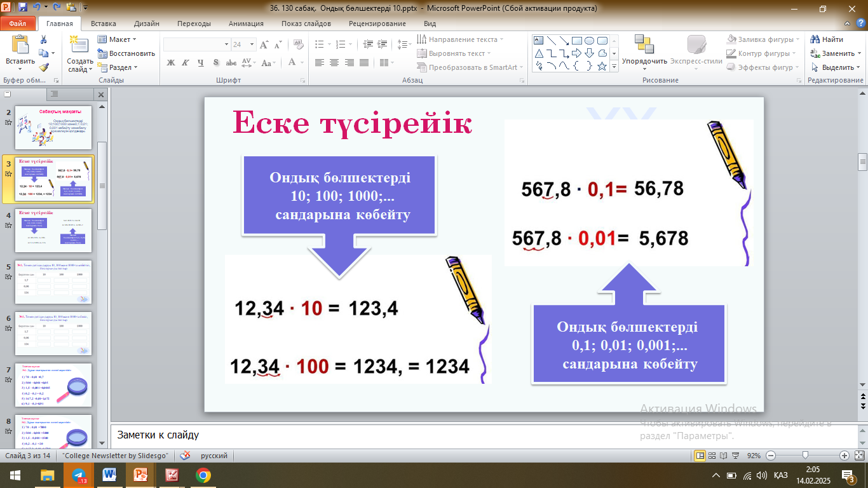
Task: Open the Вставка ribbon tab
Action: pyautogui.click(x=103, y=24)
